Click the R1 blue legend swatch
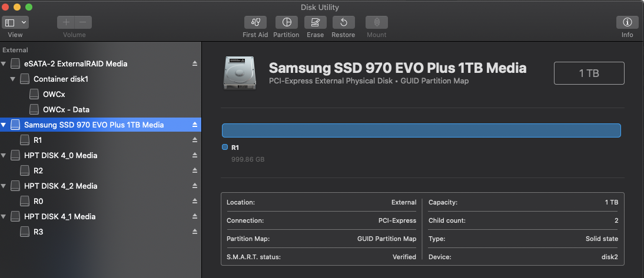 tap(225, 147)
